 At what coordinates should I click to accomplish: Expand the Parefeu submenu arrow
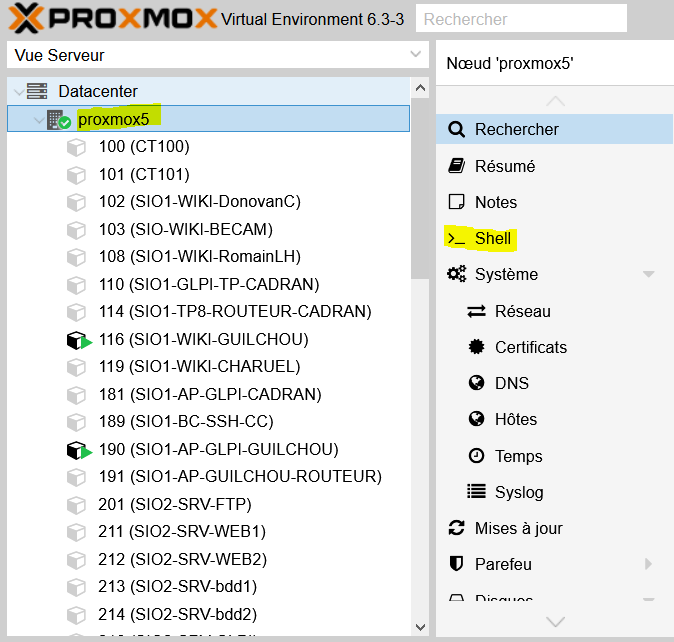pyautogui.click(x=648, y=564)
